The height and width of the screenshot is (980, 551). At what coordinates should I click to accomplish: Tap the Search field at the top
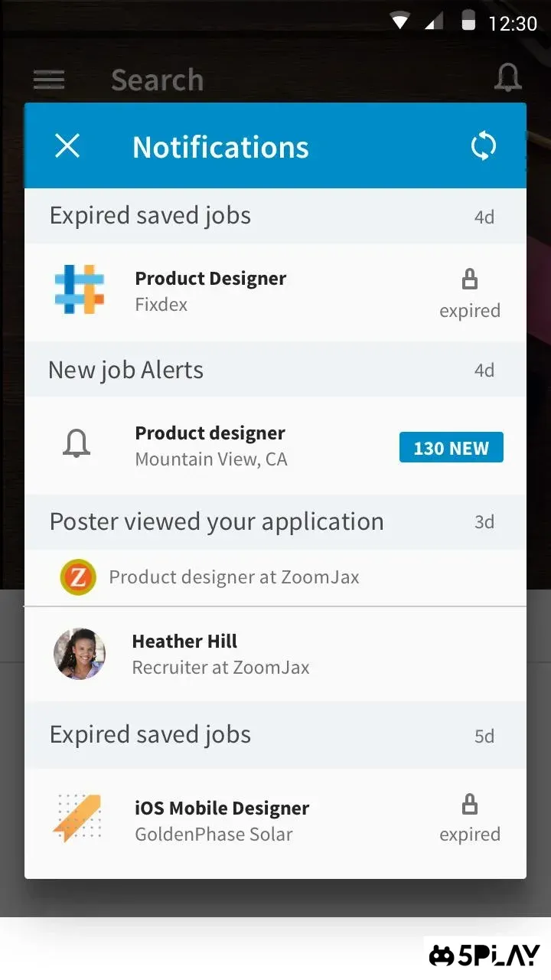157,79
